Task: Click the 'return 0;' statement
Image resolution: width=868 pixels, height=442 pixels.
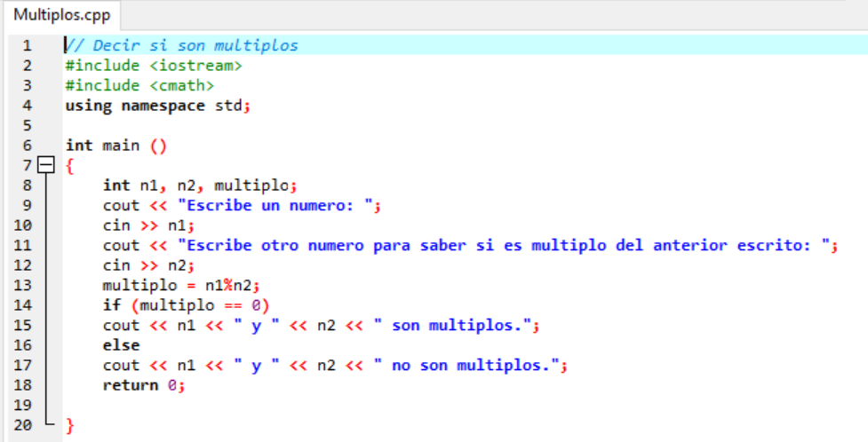Action: tap(144, 385)
